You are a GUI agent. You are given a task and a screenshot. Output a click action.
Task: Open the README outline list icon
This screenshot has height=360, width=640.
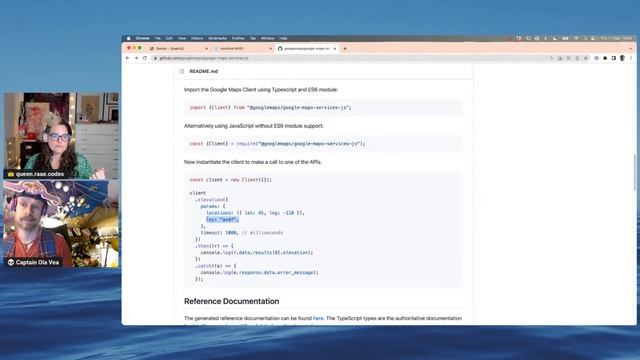point(182,71)
